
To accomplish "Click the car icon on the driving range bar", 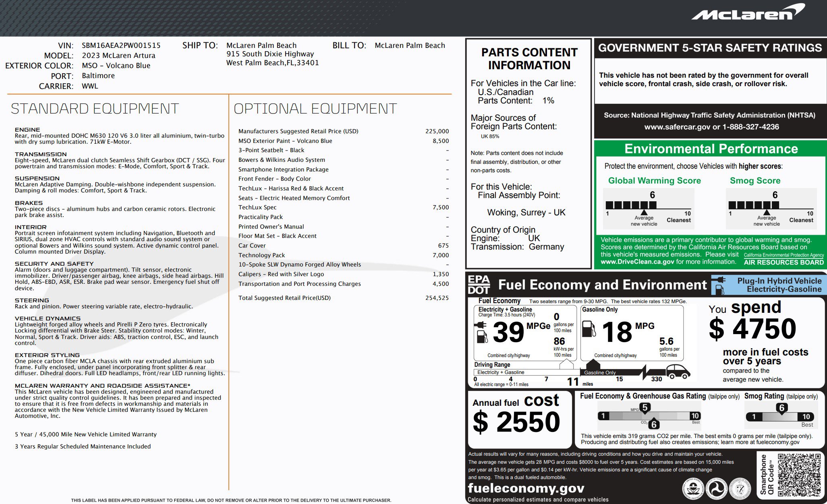I will coord(678,372).
